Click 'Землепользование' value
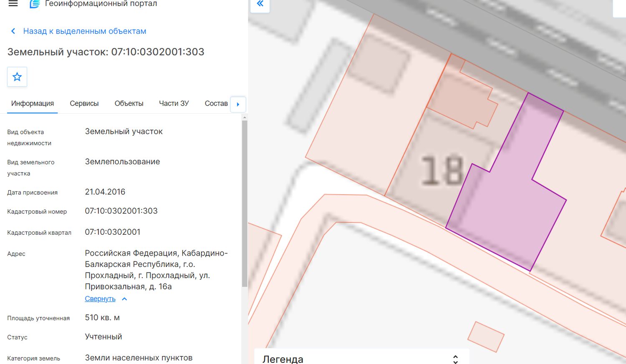 pyautogui.click(x=122, y=162)
